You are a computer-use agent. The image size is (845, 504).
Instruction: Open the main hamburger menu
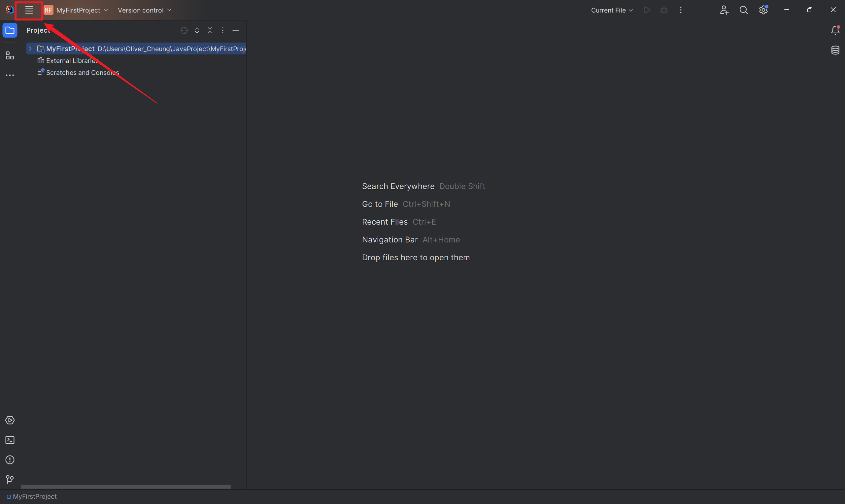(29, 10)
